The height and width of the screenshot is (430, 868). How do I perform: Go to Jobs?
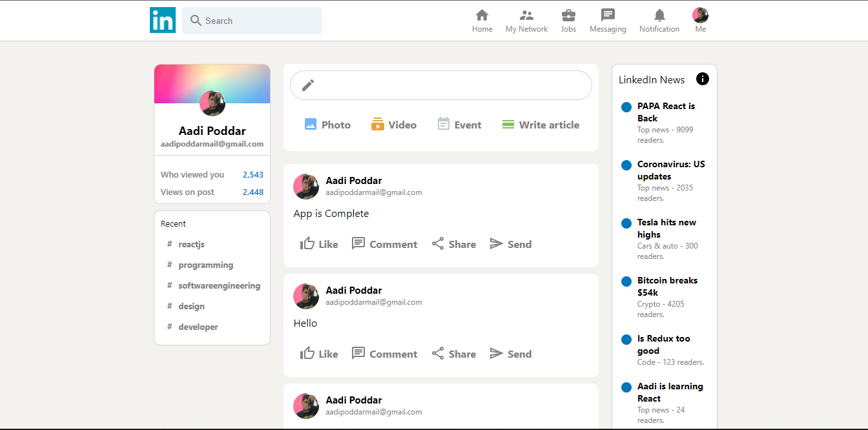(x=568, y=21)
